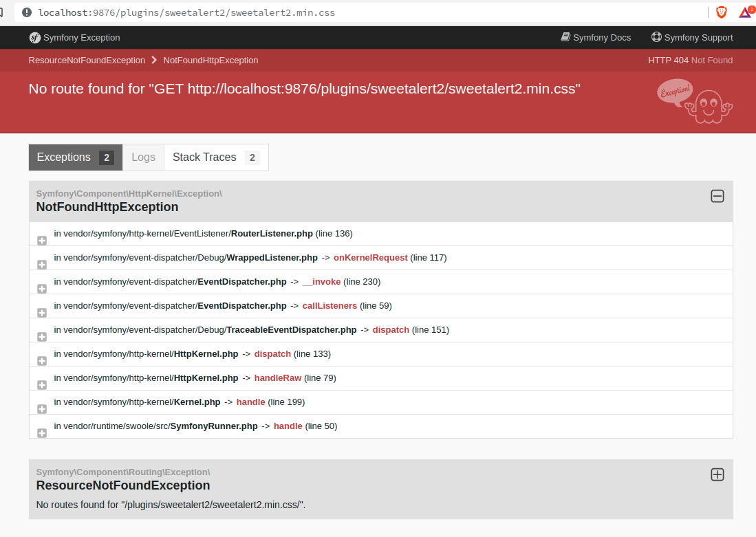Click the Stack Traces count badge 2
The width and height of the screenshot is (756, 537).
tap(252, 157)
